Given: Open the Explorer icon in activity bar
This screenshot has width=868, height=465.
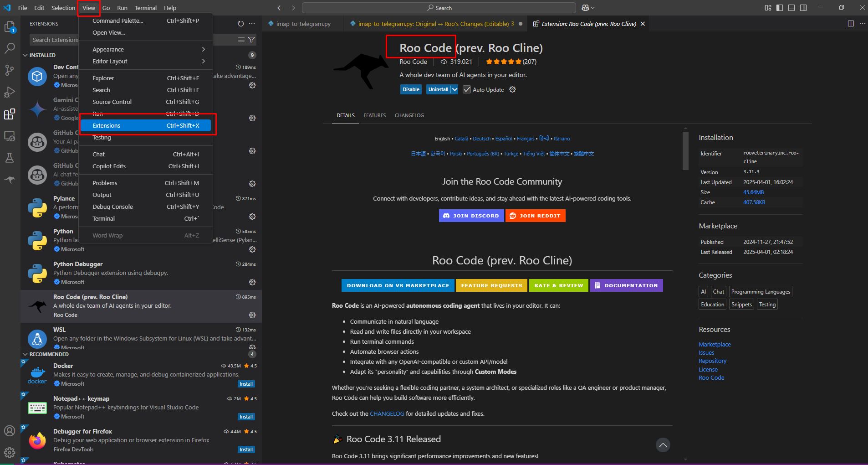Looking at the screenshot, I should click(x=10, y=27).
